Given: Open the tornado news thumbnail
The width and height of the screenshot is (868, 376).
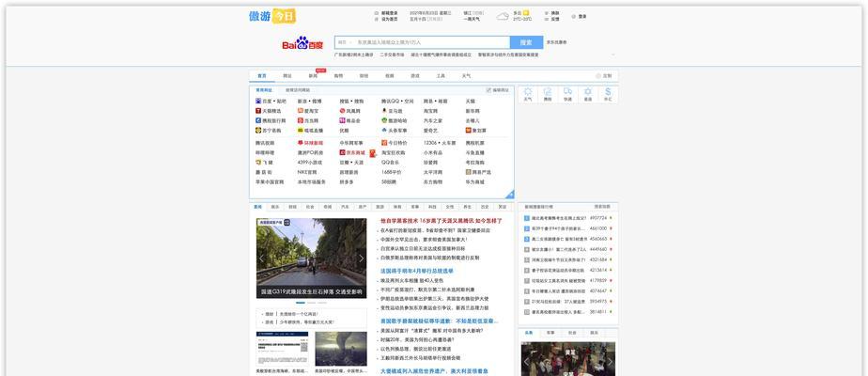Looking at the screenshot, I should [x=341, y=349].
